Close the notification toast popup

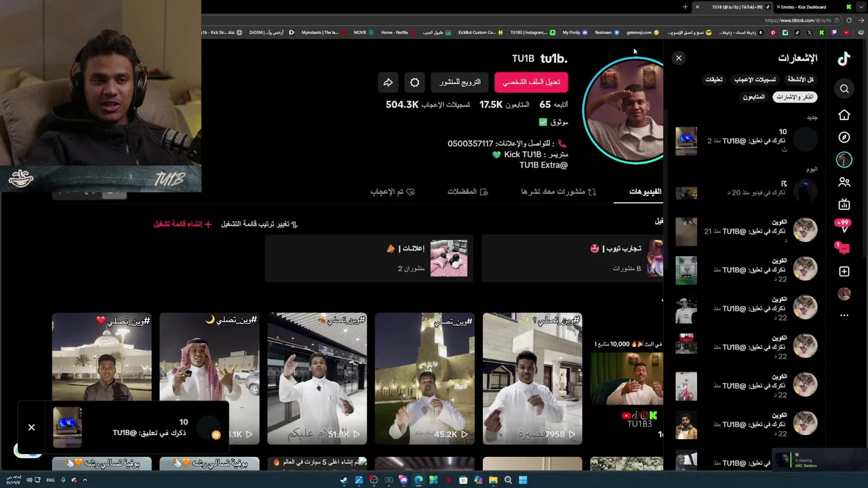31,428
